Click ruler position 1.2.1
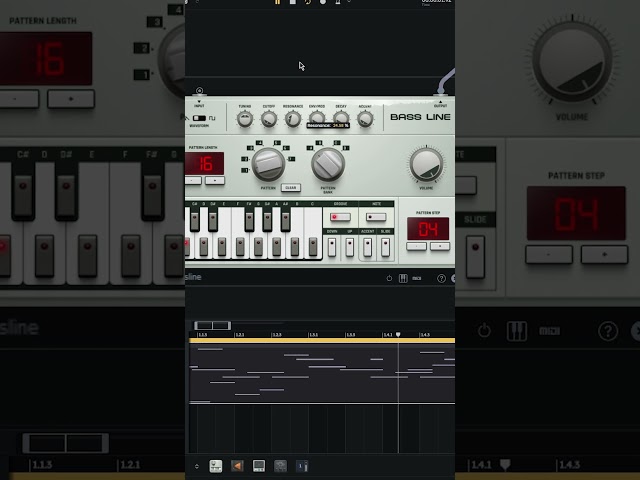This screenshot has height=480, width=640. pyautogui.click(x=240, y=335)
